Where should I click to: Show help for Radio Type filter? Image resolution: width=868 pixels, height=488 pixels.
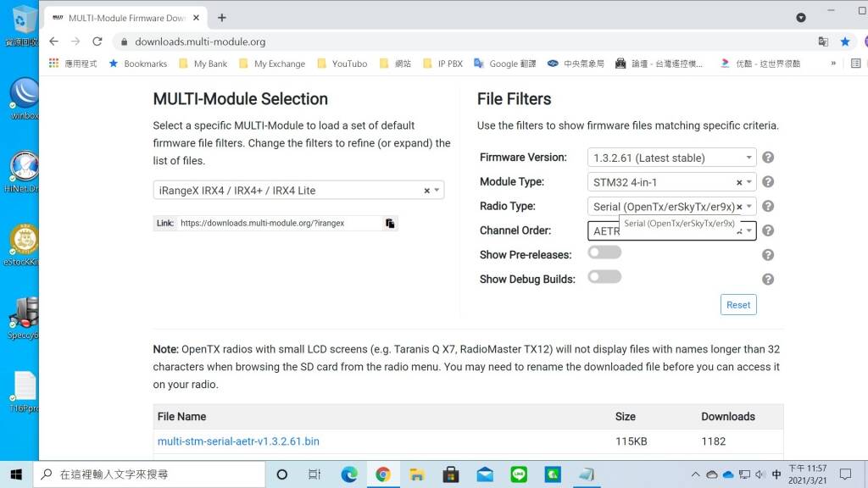tap(768, 207)
